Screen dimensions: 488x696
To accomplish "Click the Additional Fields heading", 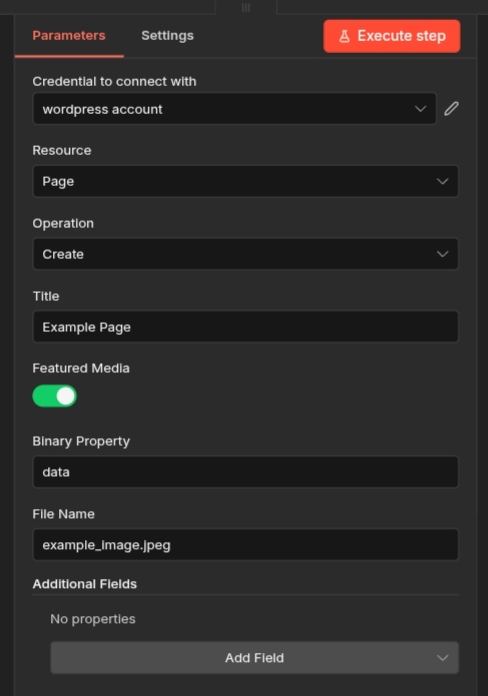I will [84, 584].
